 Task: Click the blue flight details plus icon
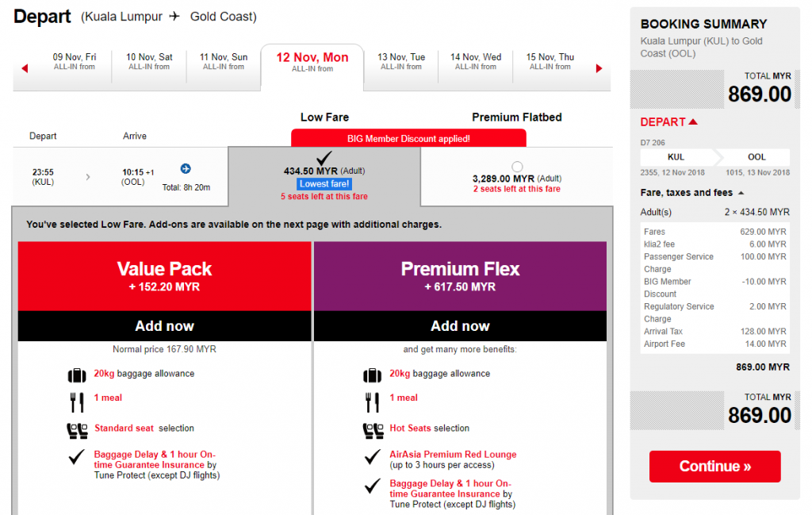(x=186, y=168)
